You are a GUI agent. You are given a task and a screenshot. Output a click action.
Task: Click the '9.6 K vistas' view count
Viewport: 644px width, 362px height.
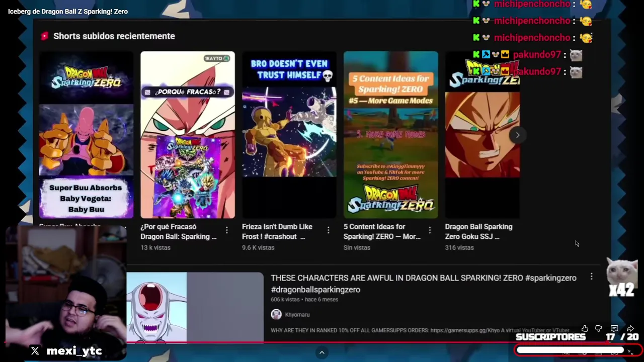[x=258, y=247]
